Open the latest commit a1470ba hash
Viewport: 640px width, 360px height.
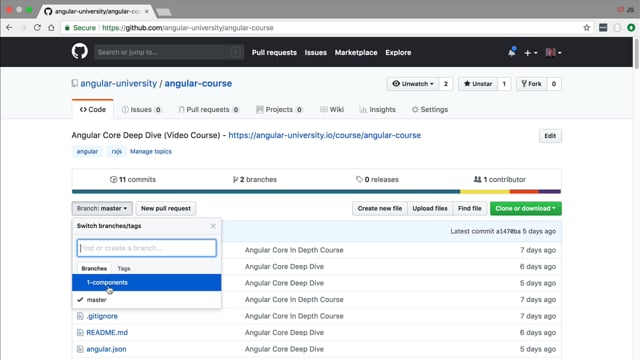point(508,231)
